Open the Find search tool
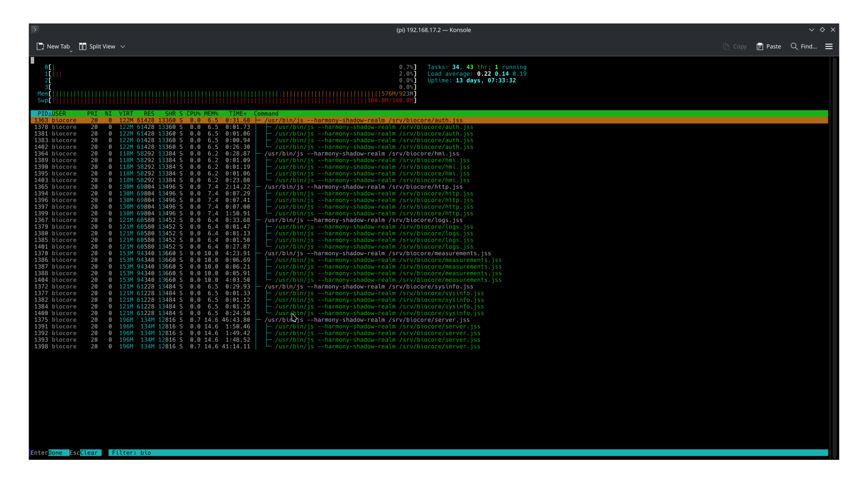Screen dimensions: 868x494 click(804, 46)
